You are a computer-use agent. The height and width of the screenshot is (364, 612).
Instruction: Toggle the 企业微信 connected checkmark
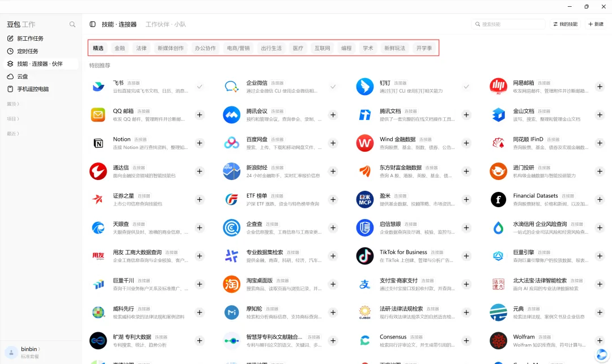[333, 87]
